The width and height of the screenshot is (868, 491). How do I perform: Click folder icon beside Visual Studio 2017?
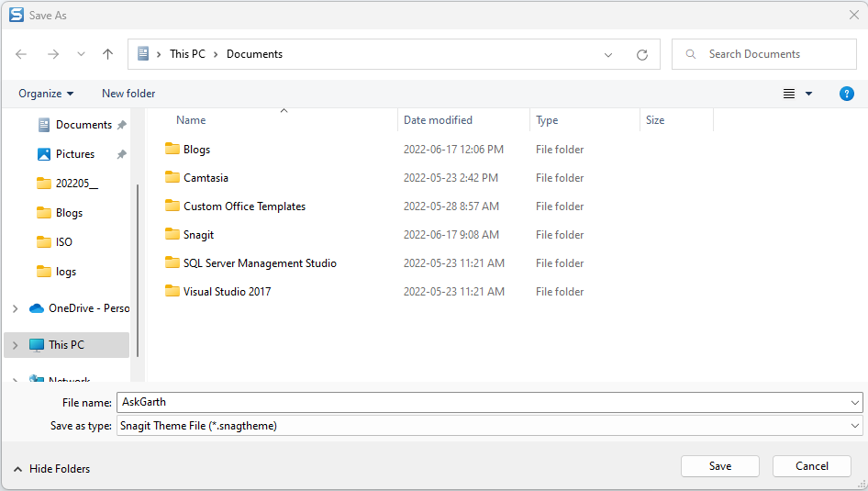[172, 291]
